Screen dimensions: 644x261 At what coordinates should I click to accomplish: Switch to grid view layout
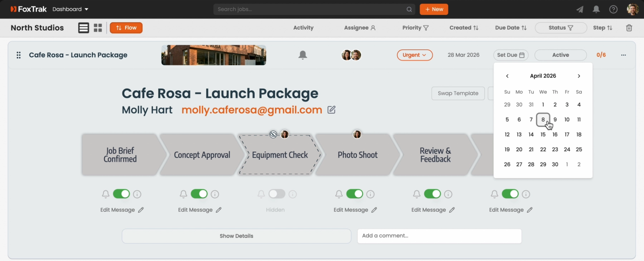98,28
